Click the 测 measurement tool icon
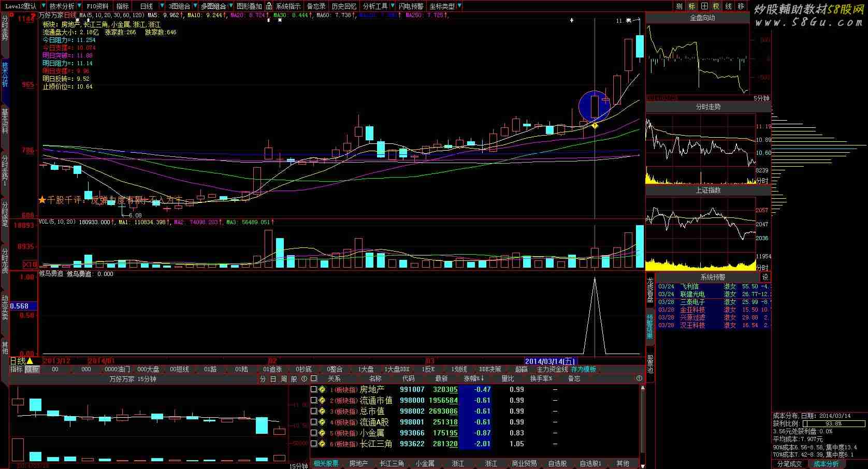The height and width of the screenshot is (469, 868). click(679, 6)
